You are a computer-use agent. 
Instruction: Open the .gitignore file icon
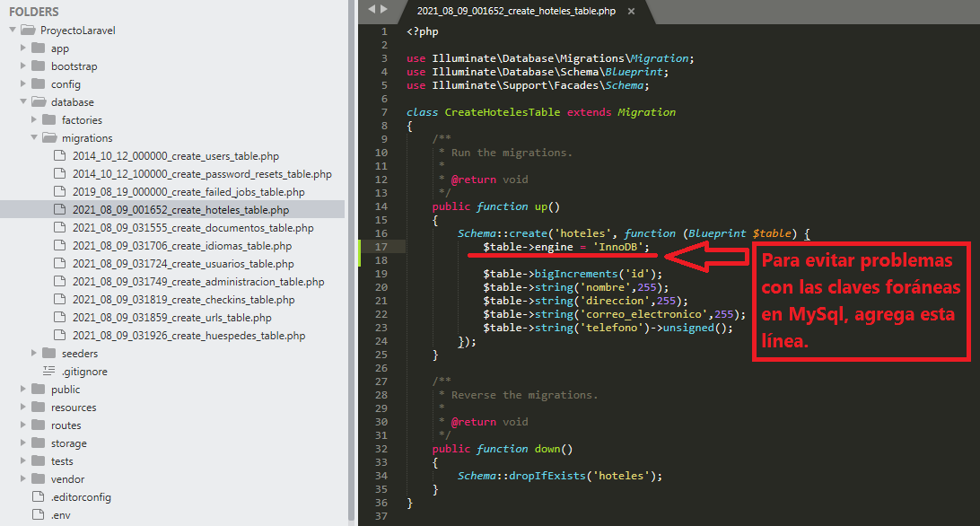48,372
